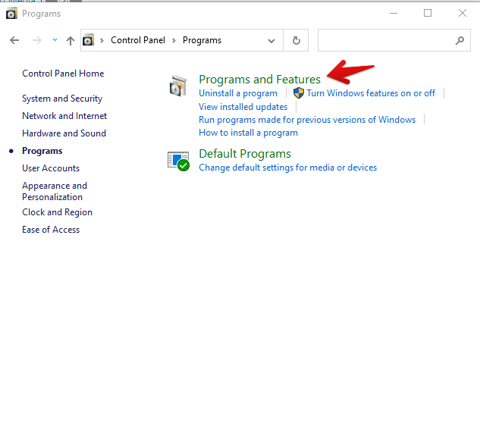Click the search magnifier icon
This screenshot has height=448, width=480.
click(x=460, y=40)
